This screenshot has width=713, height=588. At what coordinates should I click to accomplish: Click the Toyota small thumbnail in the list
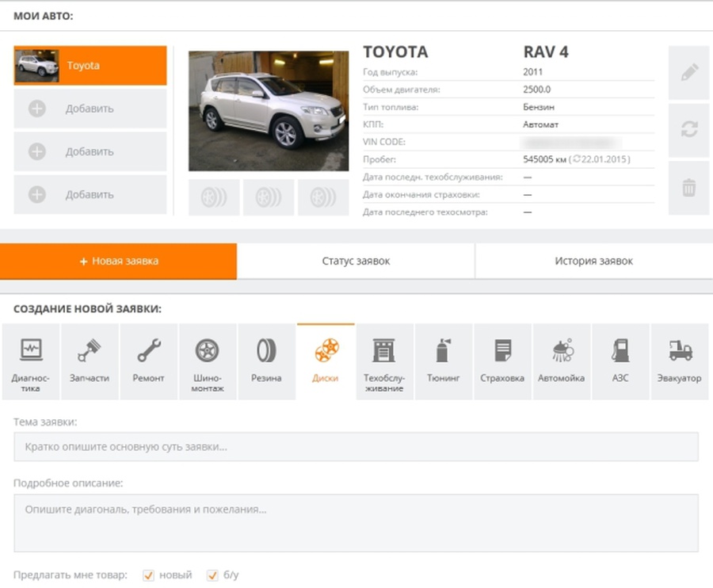pos(36,66)
